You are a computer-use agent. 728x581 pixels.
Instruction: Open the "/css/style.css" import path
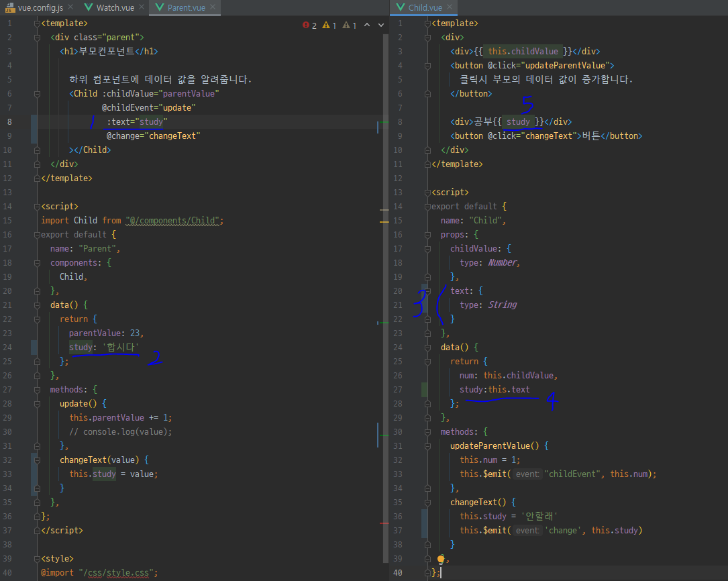coord(116,573)
